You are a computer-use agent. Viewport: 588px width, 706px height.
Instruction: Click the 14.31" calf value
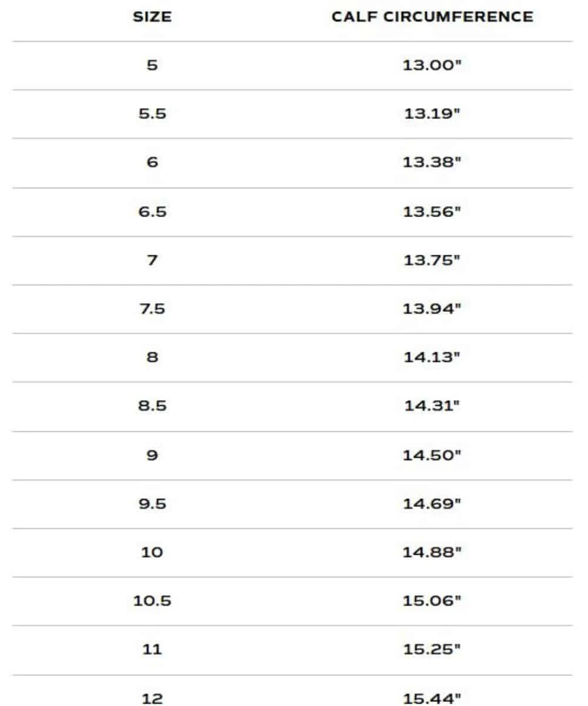(x=432, y=406)
